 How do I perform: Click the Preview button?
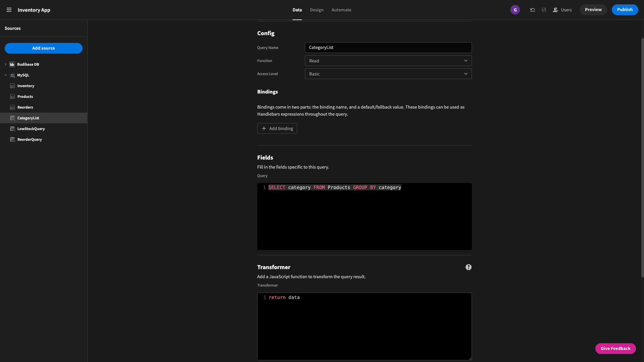tap(593, 10)
